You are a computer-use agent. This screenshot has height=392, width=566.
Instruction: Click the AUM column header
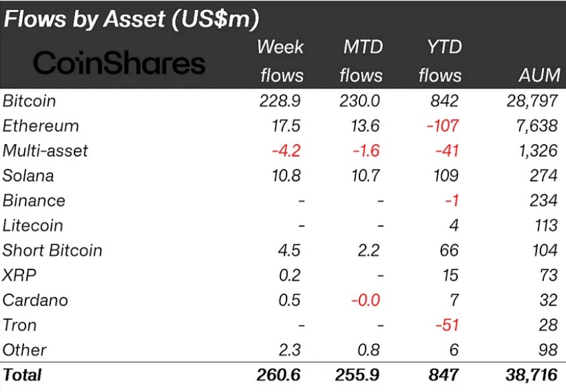tap(539, 75)
